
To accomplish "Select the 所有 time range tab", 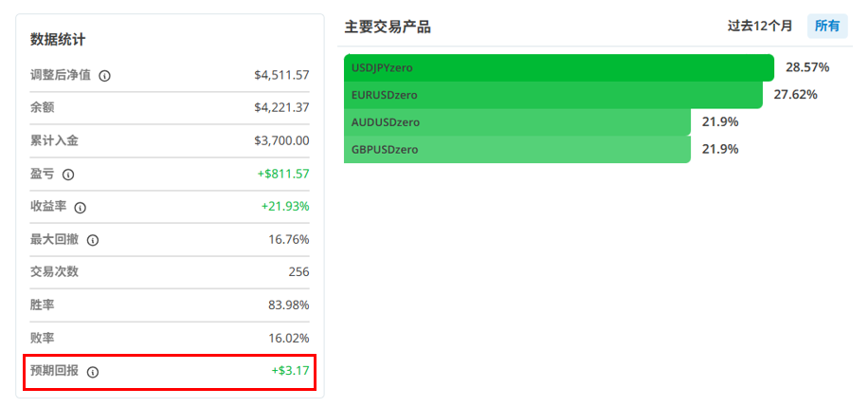I will (827, 27).
